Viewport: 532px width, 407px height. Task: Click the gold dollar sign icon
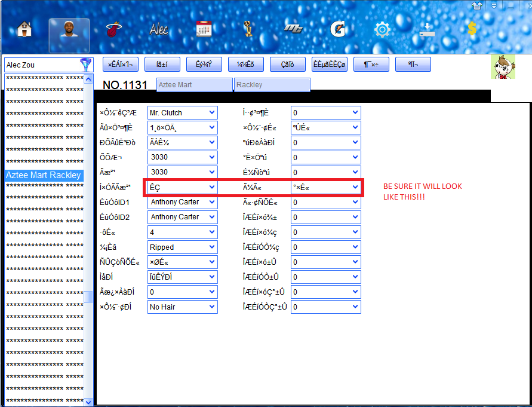pos(472,29)
